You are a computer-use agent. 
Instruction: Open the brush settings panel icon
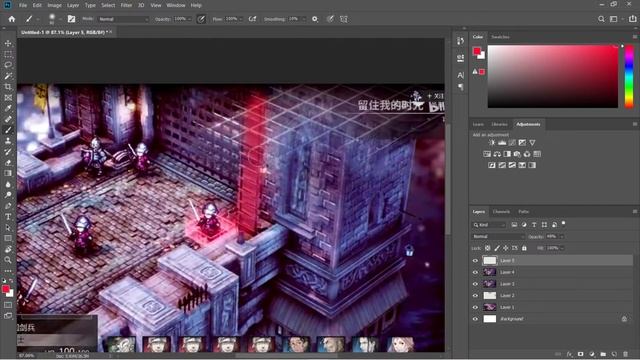point(71,19)
